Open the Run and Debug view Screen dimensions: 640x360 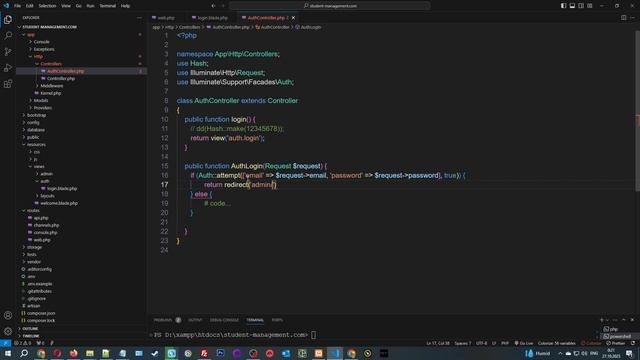(x=8, y=68)
